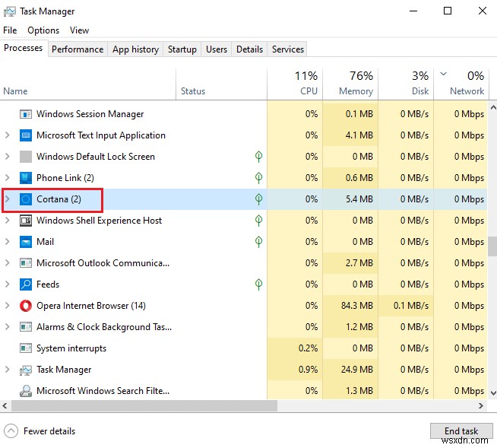Click the Microsoft Text Input Application icon

pyautogui.click(x=25, y=135)
